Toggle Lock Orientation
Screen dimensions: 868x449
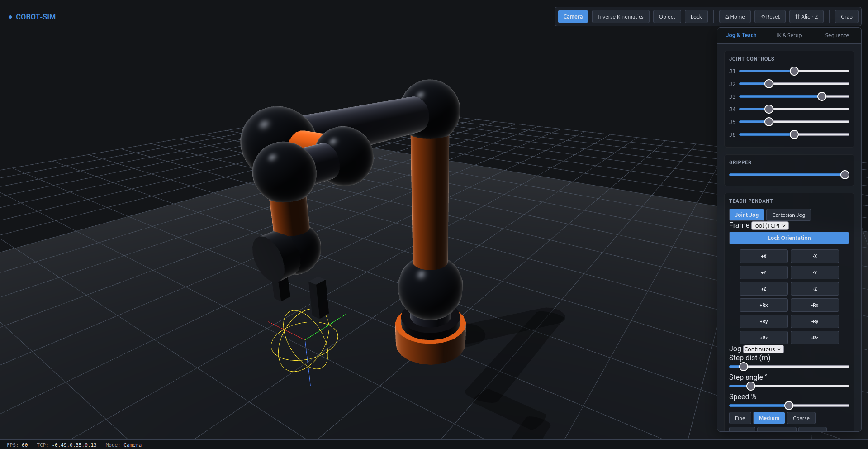[789, 238]
